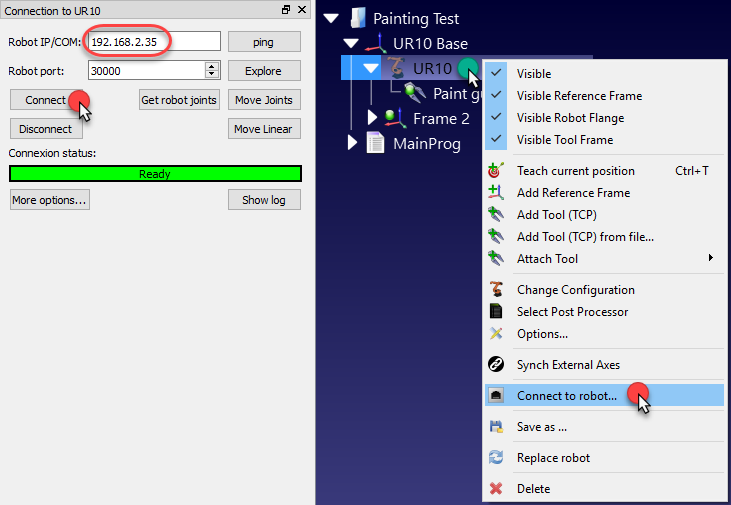Expand the Frame 2 tree node
731x505 pixels.
(x=373, y=118)
